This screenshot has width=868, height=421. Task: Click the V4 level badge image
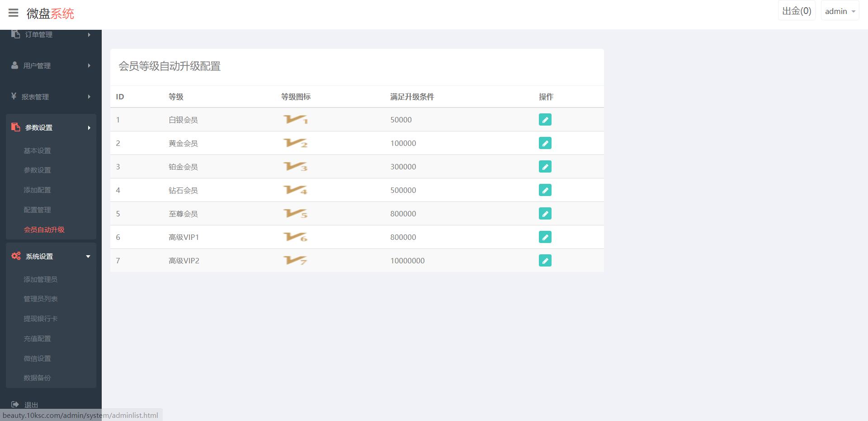click(x=296, y=190)
